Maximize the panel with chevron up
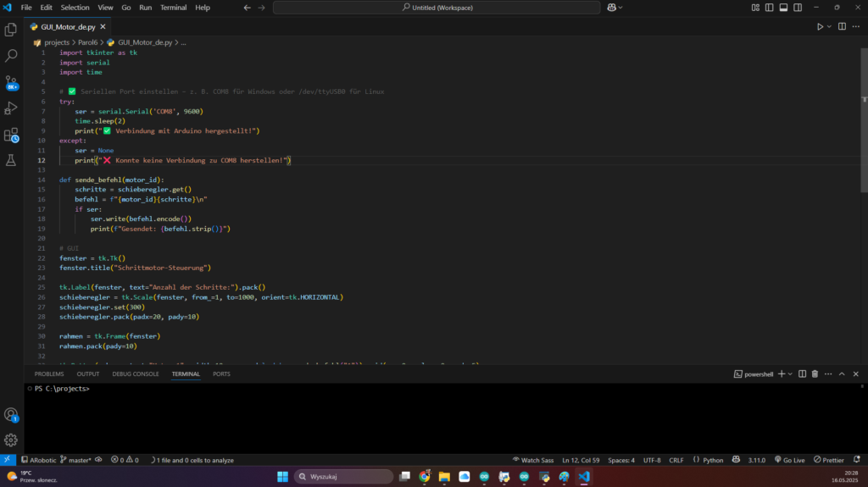The image size is (868, 487). point(842,374)
